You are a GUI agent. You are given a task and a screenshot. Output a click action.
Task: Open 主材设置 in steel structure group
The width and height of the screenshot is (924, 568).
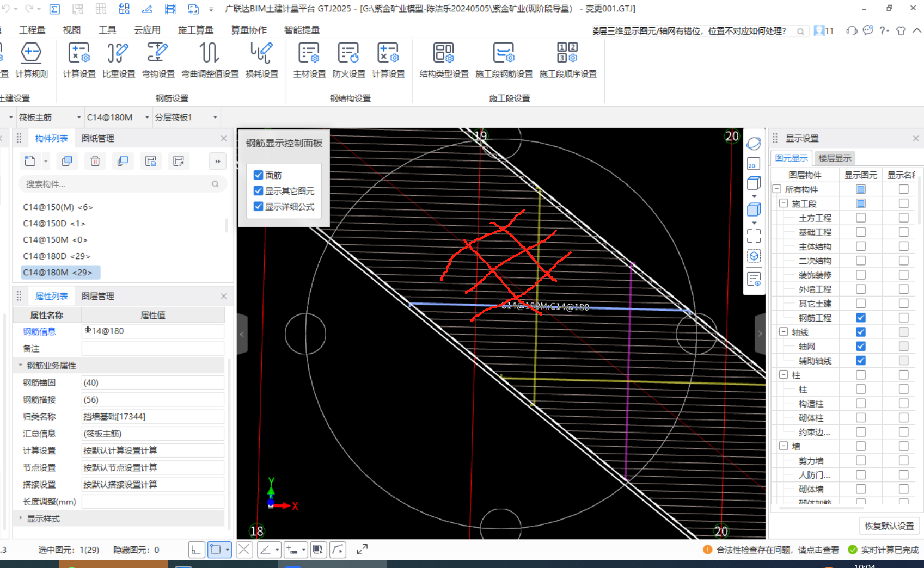click(309, 60)
